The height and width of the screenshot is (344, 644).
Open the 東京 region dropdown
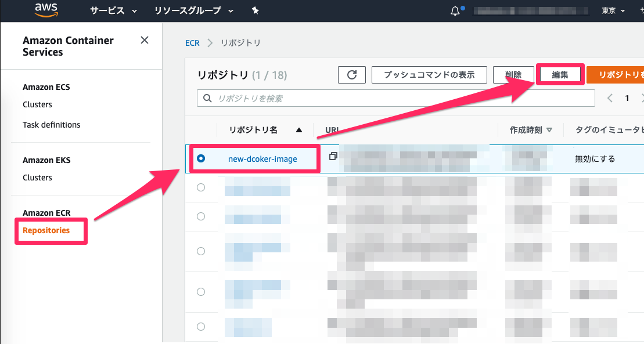pyautogui.click(x=613, y=10)
